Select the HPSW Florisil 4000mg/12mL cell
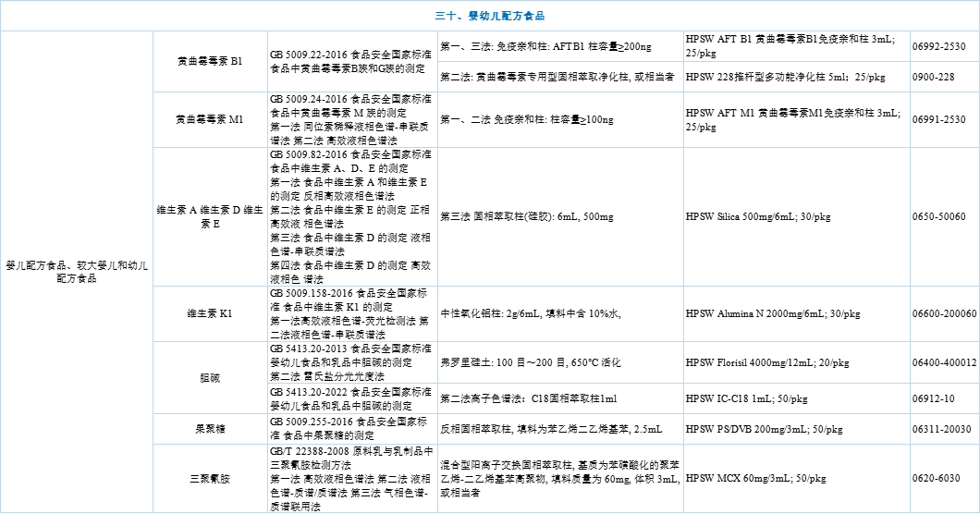 796,362
